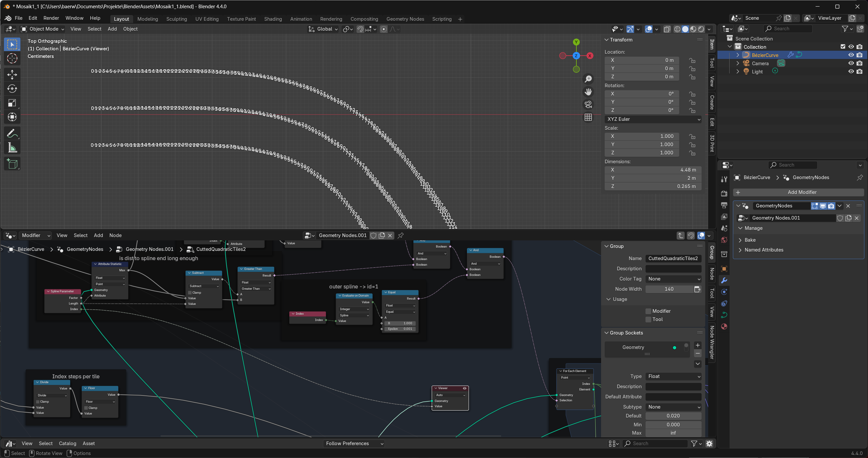Open the XYZ Euler rotation mode dropdown

click(x=653, y=119)
